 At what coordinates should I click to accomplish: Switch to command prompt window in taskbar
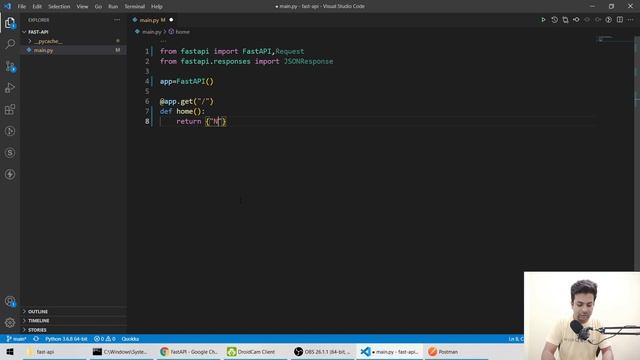(120, 351)
